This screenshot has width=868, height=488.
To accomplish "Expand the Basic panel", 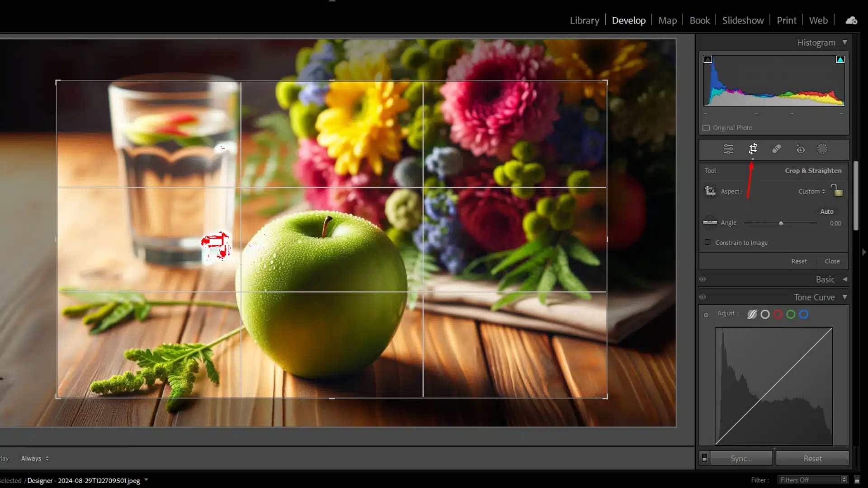I will click(x=845, y=279).
